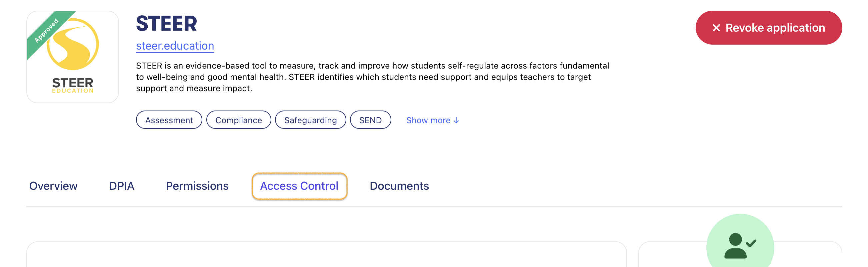This screenshot has height=267, width=868.
Task: Click the down arrow beside Show more
Action: pyautogui.click(x=456, y=121)
